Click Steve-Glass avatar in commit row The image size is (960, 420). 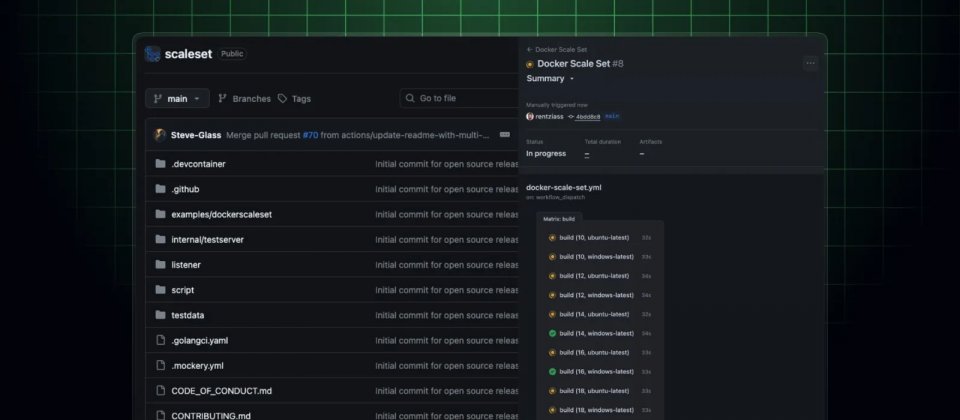pos(159,135)
